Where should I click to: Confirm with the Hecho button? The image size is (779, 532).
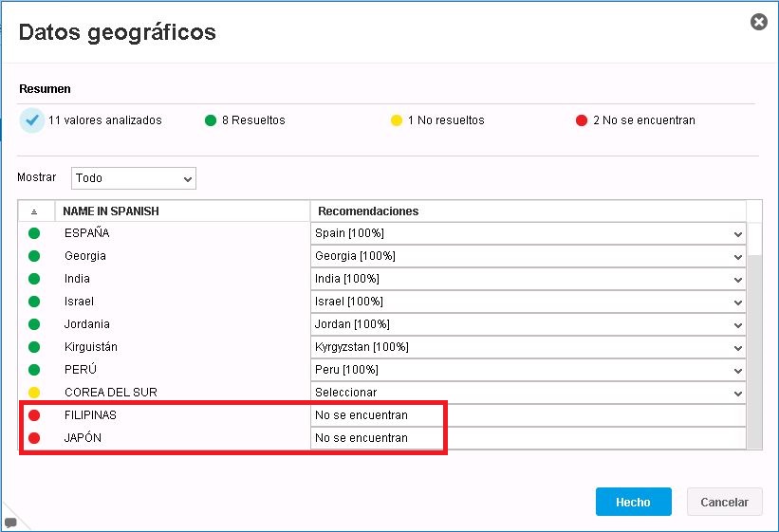click(634, 502)
